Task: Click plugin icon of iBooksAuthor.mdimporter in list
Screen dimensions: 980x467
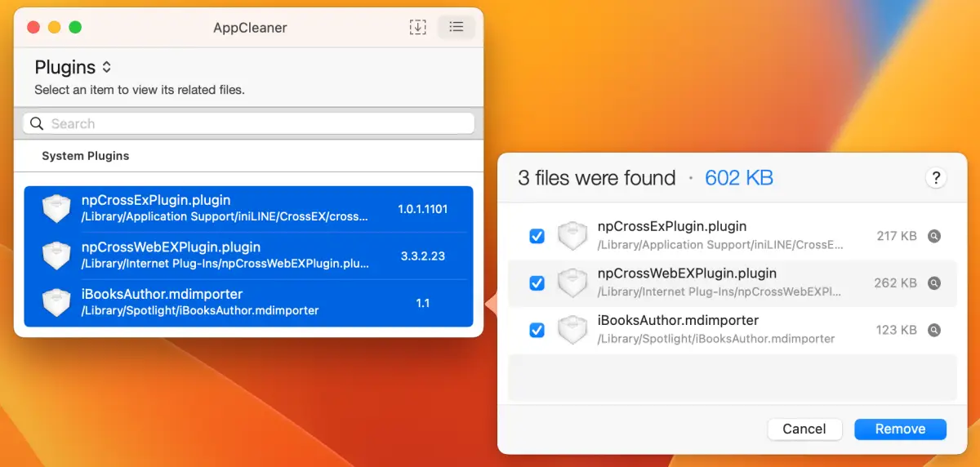Action: tap(56, 303)
